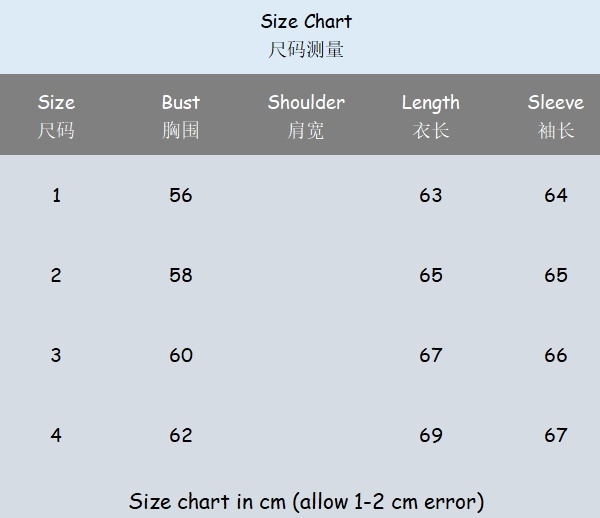This screenshot has width=600, height=518.
Task: Click the Sleeve column header
Action: pos(555,103)
